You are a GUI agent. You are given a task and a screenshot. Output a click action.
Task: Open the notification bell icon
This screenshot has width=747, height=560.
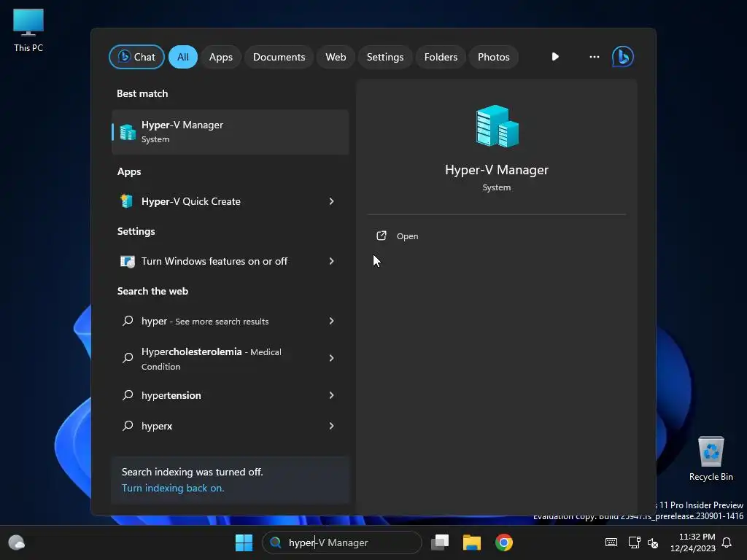tap(727, 542)
